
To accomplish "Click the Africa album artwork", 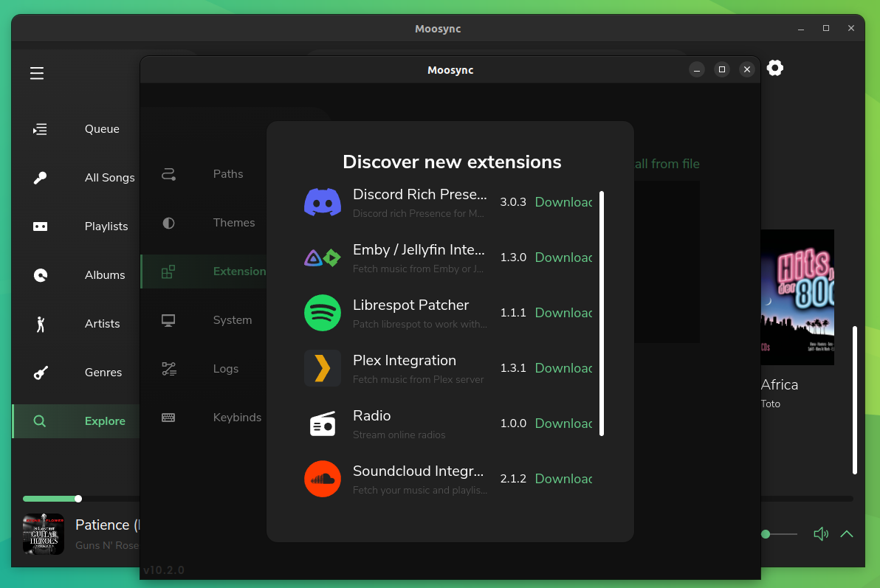I will click(798, 297).
